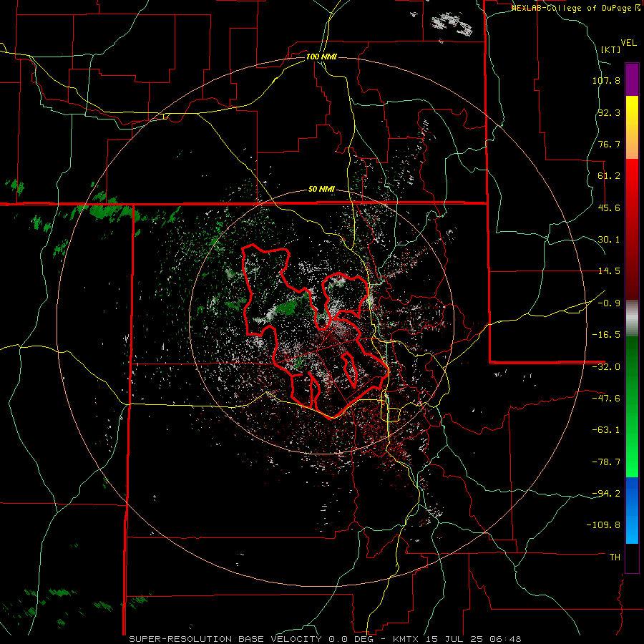Click the bright green segment of color bar

coord(632,406)
